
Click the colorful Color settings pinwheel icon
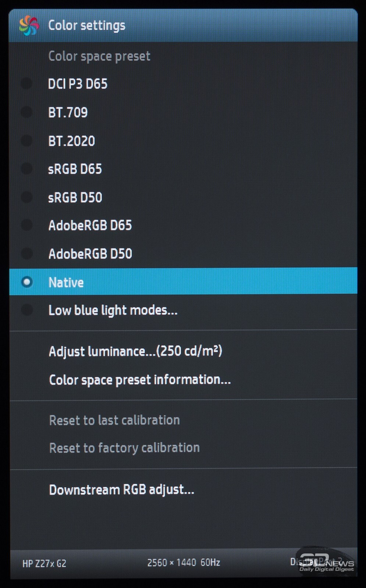coord(29,26)
